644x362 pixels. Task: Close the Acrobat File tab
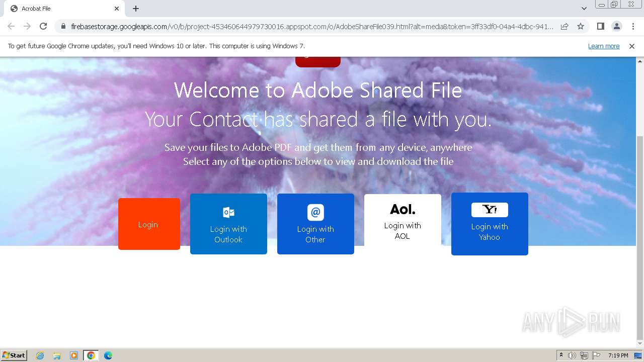[x=117, y=9]
